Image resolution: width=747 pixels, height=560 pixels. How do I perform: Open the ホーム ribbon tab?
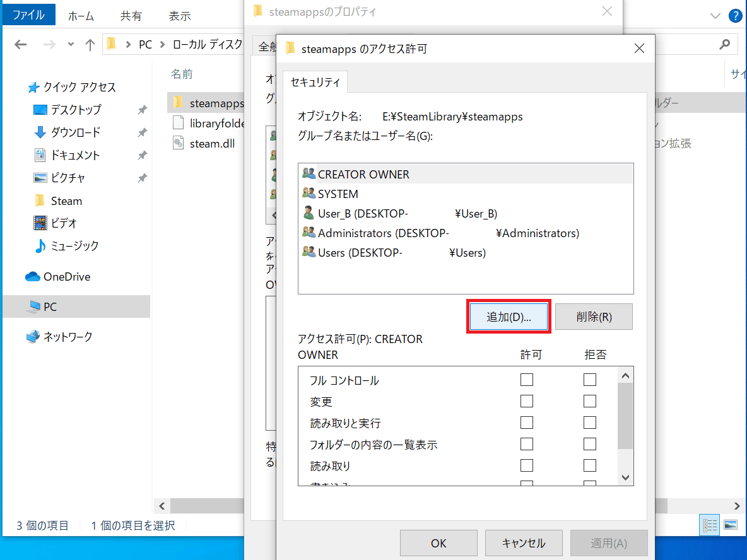tap(81, 16)
